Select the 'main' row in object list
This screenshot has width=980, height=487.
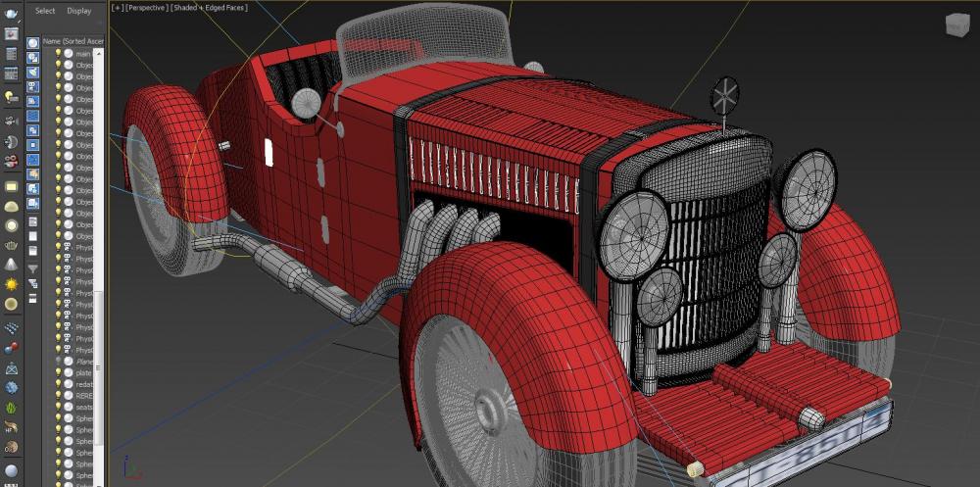[x=73, y=54]
